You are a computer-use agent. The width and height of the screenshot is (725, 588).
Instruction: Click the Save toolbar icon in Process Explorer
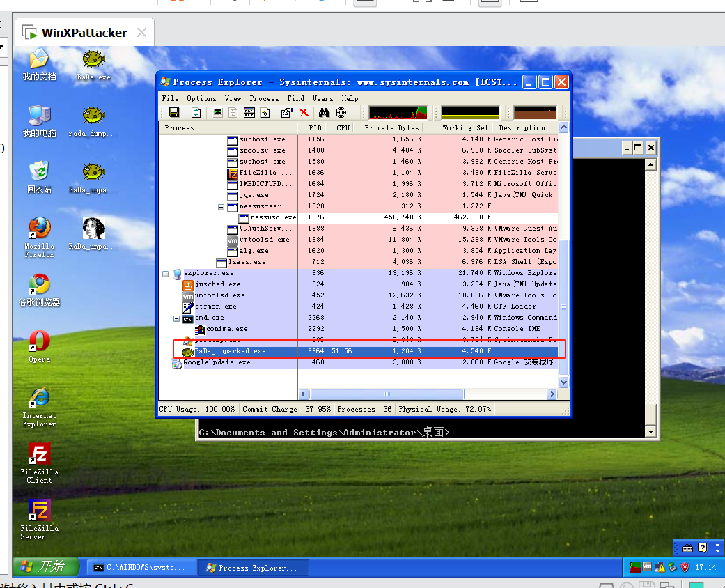[x=174, y=112]
